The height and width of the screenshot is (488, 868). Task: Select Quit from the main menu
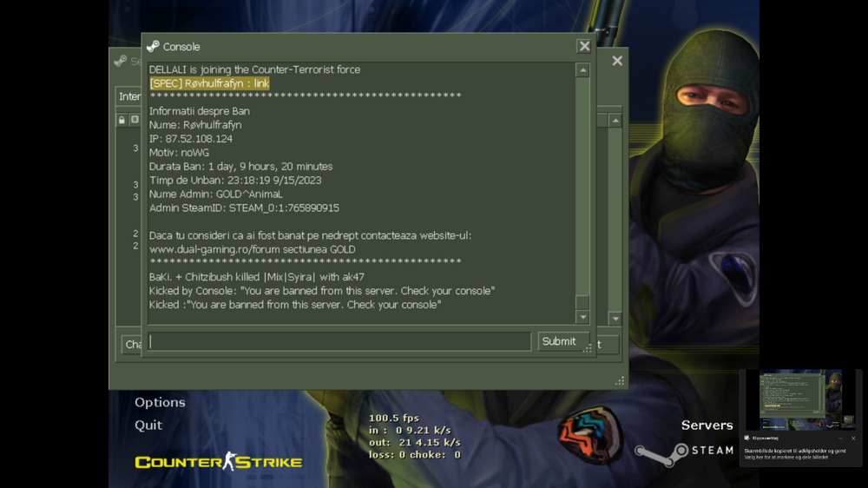tap(148, 425)
